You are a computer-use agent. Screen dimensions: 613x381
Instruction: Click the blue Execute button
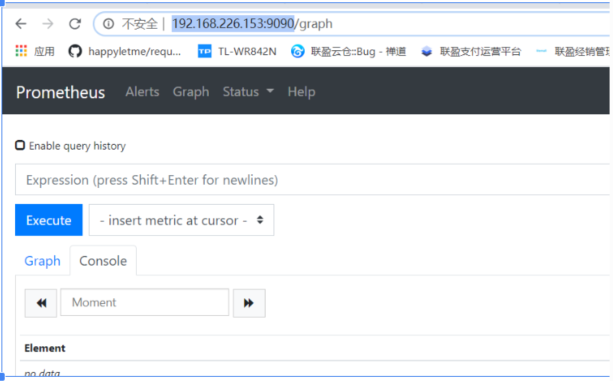[49, 220]
